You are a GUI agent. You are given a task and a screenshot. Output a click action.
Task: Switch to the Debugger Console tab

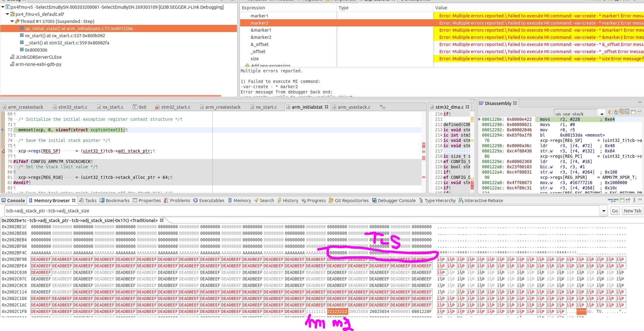click(394, 201)
